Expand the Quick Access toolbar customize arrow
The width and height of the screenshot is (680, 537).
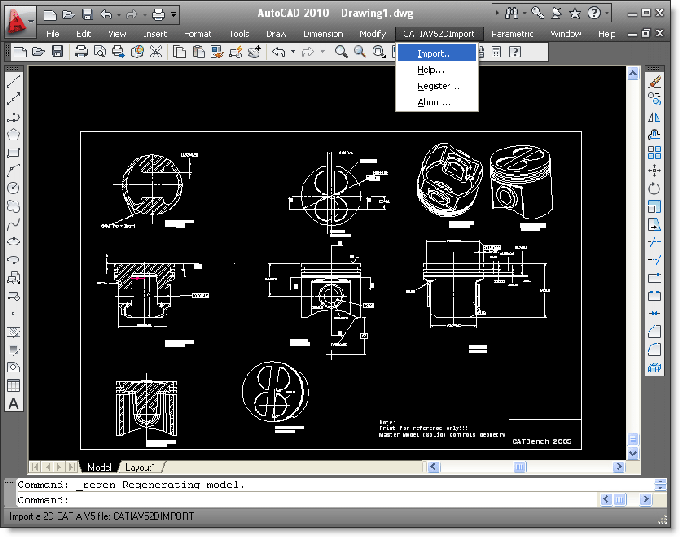click(x=173, y=15)
